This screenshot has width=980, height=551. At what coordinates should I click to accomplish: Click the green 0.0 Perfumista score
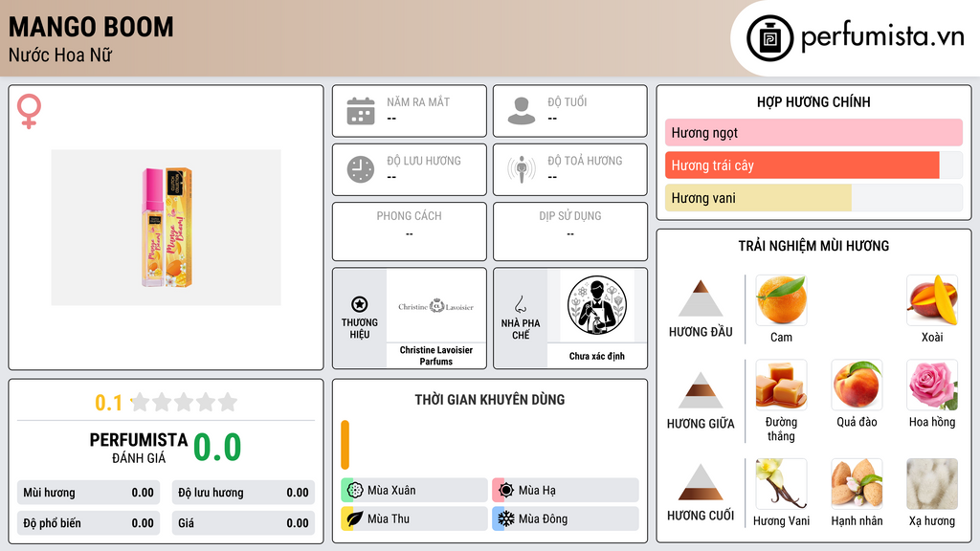(217, 448)
